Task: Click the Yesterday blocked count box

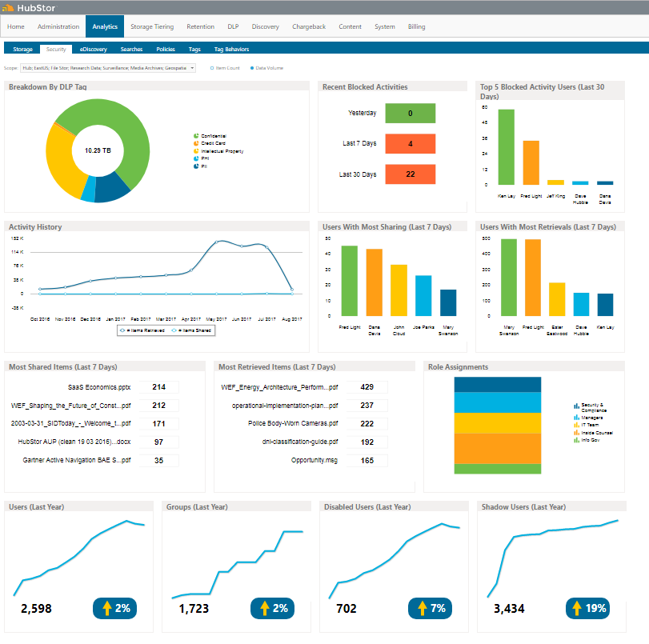Action: (x=411, y=113)
